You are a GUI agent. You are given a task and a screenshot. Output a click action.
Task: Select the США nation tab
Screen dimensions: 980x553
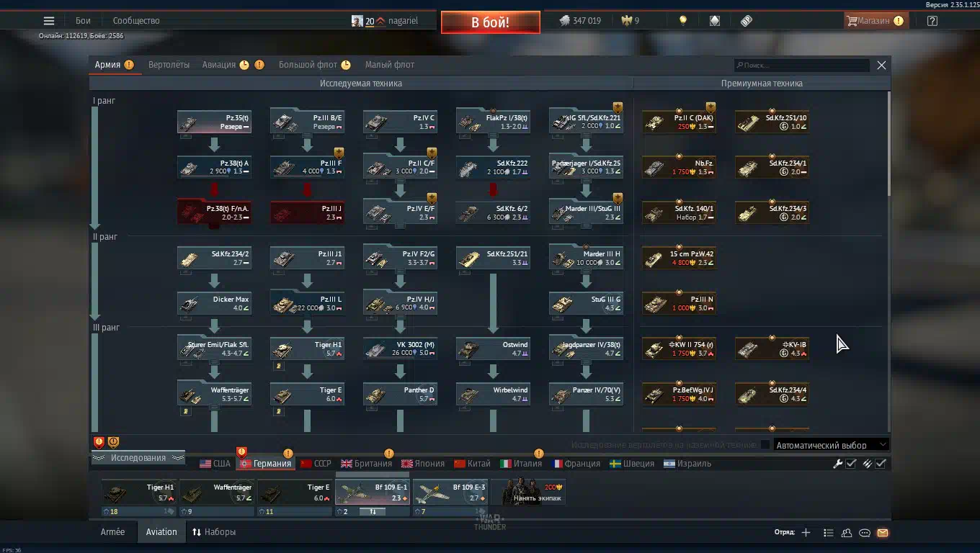(215, 464)
